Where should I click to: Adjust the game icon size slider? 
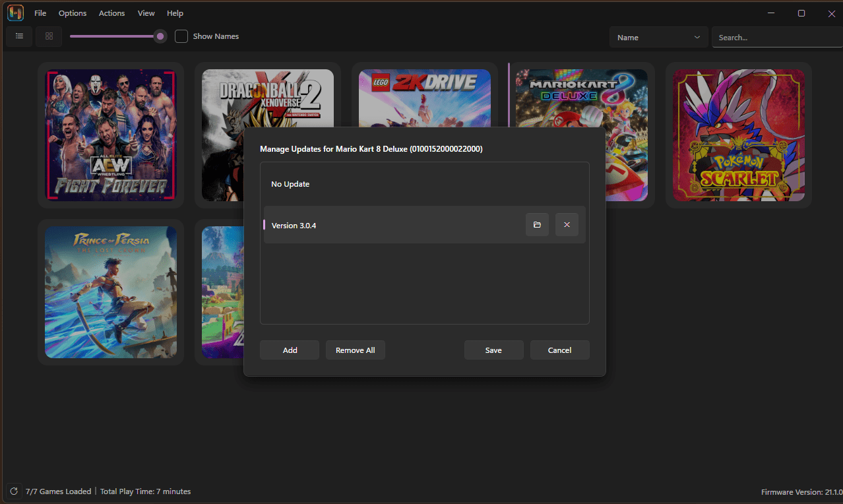point(160,36)
